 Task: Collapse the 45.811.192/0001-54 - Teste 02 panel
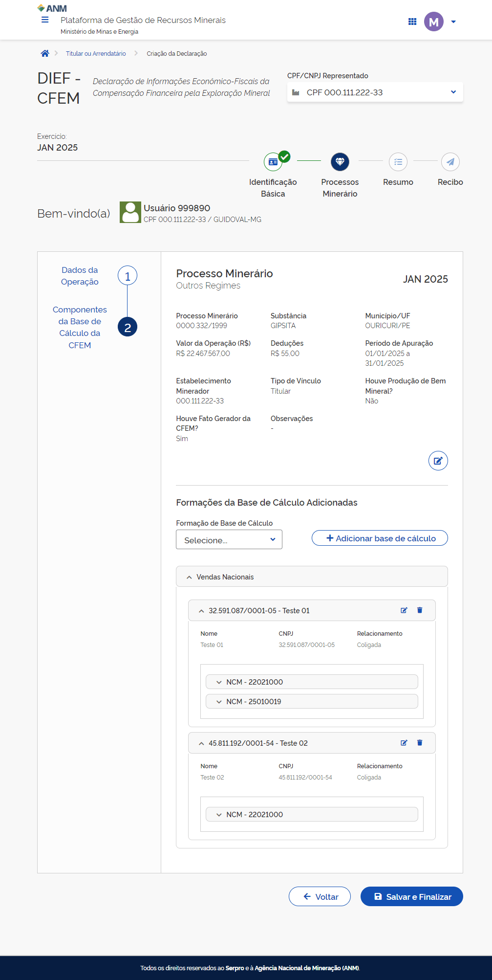point(201,743)
